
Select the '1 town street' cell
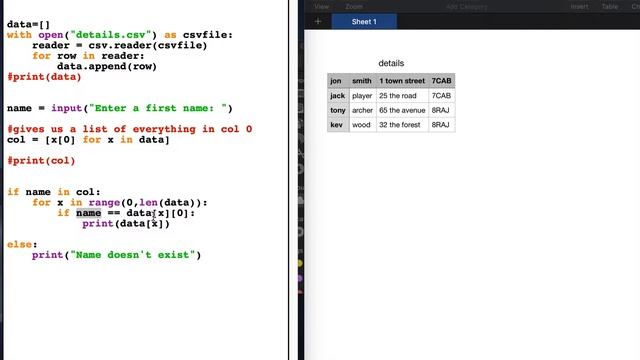click(402, 81)
